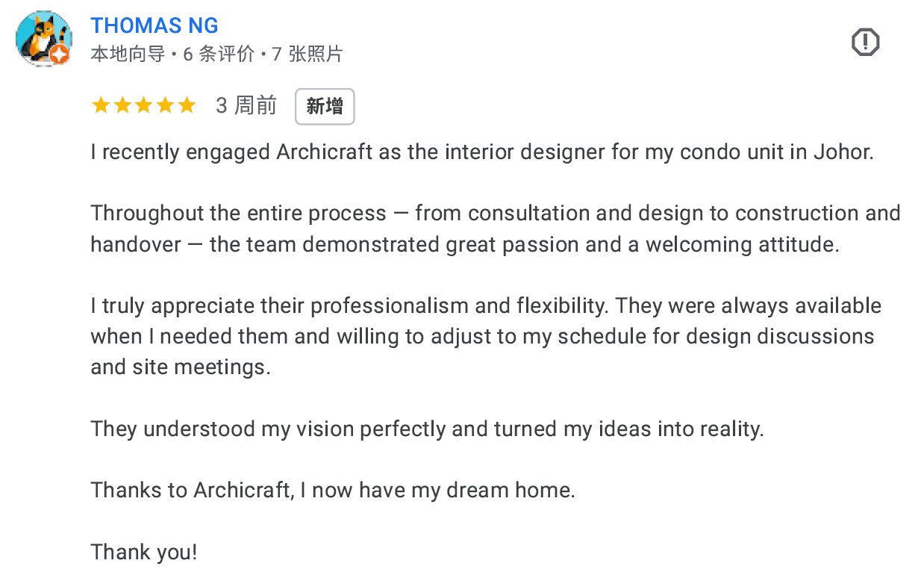
Task: Click the report review flag icon
Action: point(865,43)
